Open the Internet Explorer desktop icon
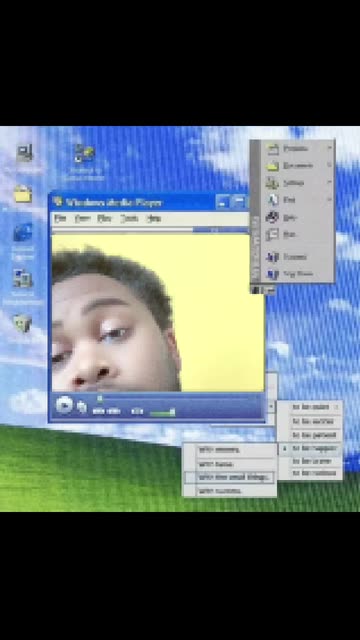Viewport: 360px width, 640px height. coord(23,233)
